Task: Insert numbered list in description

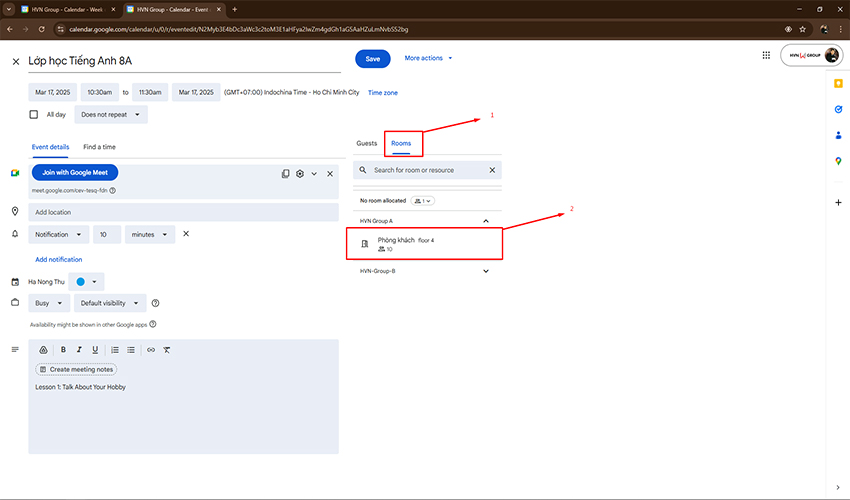Action: tap(115, 350)
